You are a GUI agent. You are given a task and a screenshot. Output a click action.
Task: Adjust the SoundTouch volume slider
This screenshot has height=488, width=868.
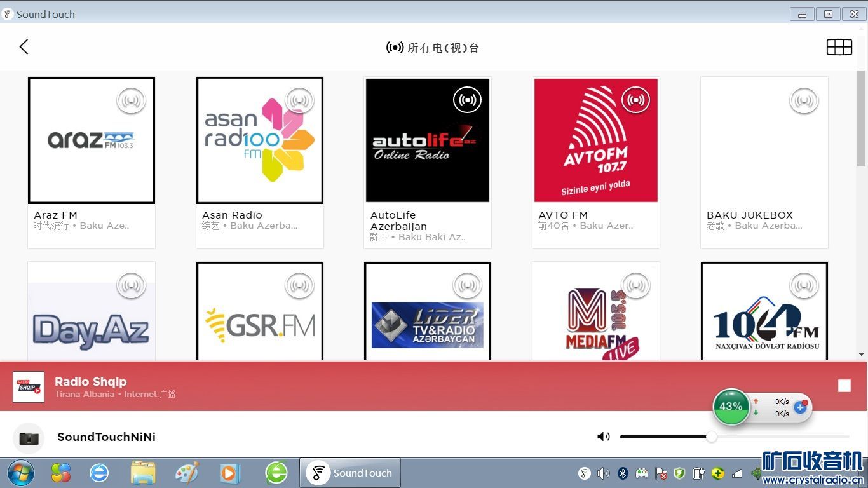click(x=735, y=437)
